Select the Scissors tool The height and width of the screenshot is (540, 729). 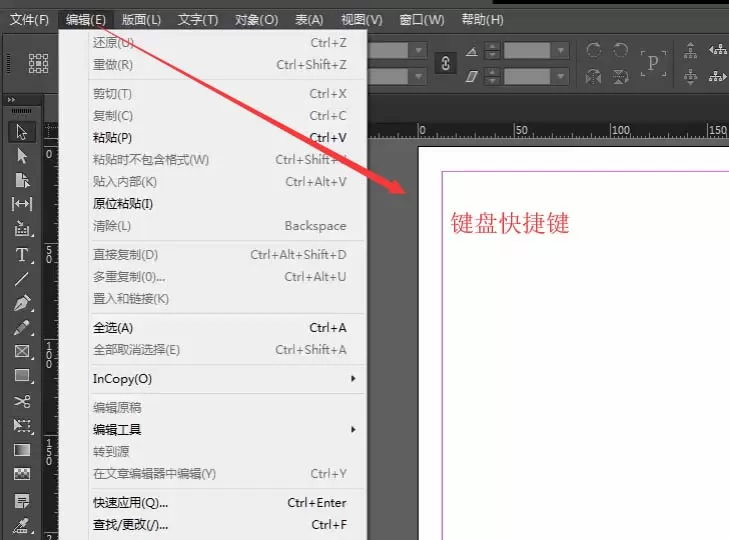click(21, 401)
